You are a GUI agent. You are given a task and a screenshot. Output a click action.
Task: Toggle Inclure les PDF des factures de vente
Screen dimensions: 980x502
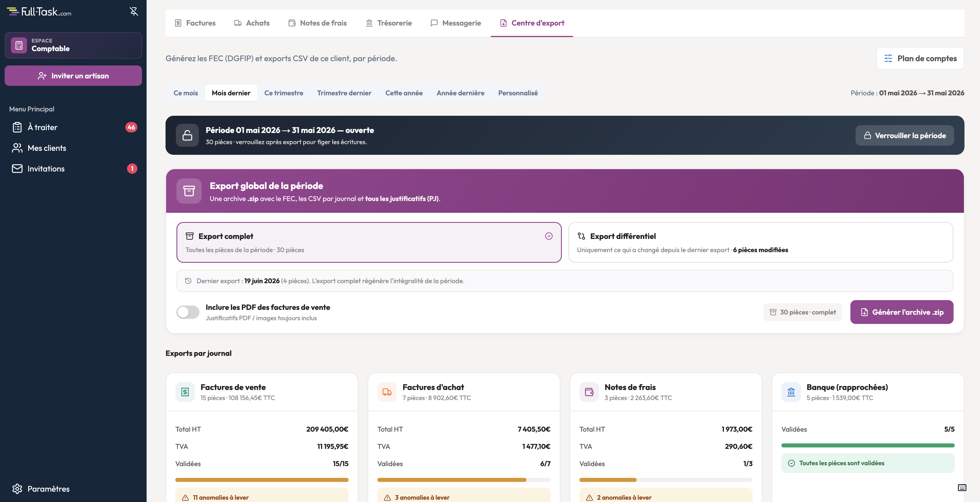[188, 312]
